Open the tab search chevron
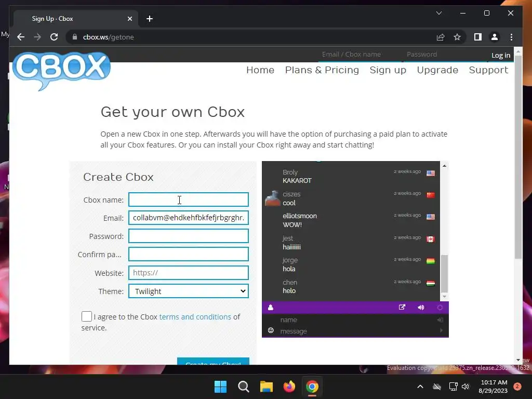 point(438,13)
